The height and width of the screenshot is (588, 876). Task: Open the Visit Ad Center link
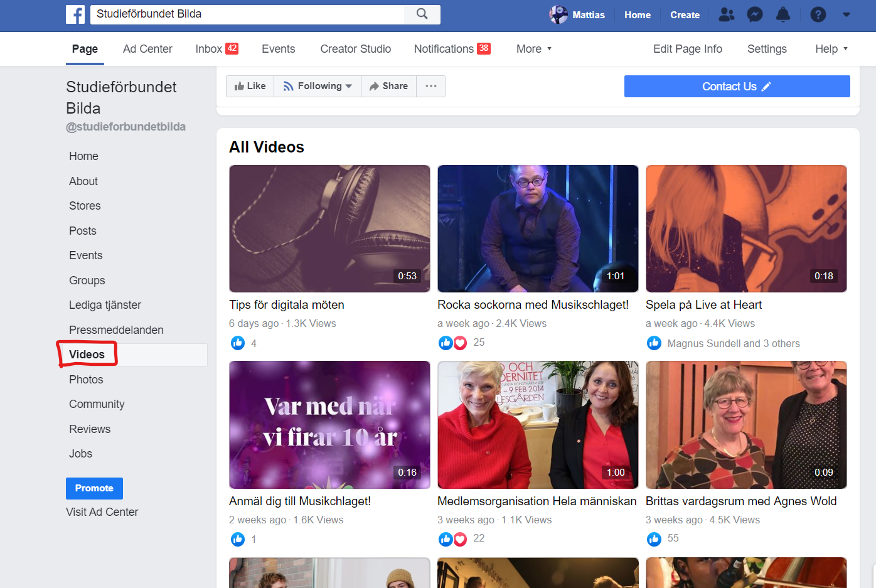[102, 512]
